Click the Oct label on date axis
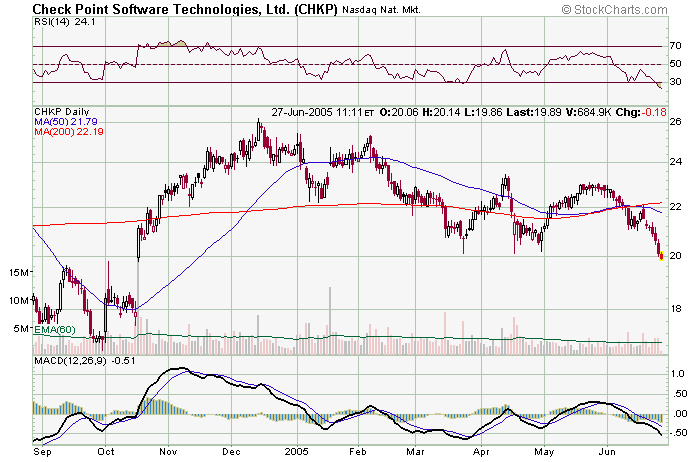This screenshot has height=462, width=700. click(106, 452)
